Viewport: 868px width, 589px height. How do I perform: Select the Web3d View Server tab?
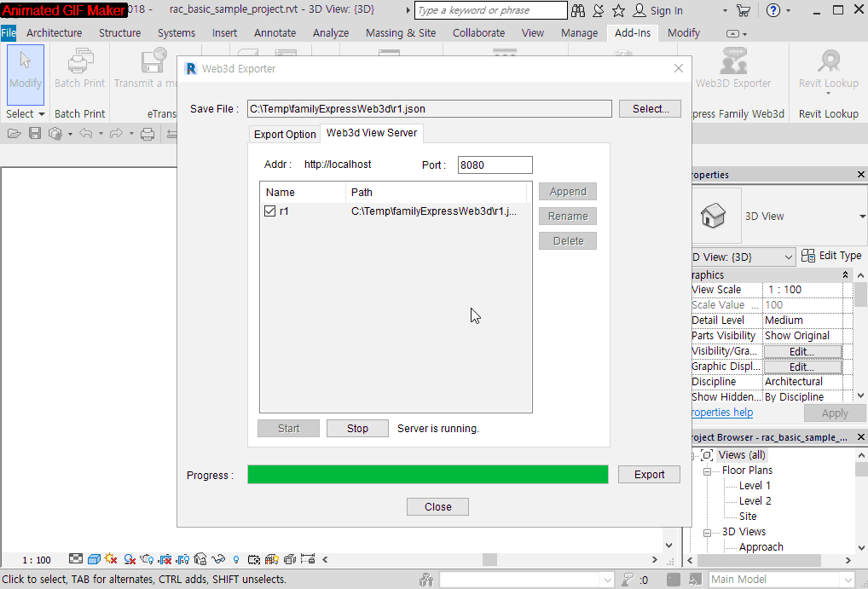coord(372,133)
